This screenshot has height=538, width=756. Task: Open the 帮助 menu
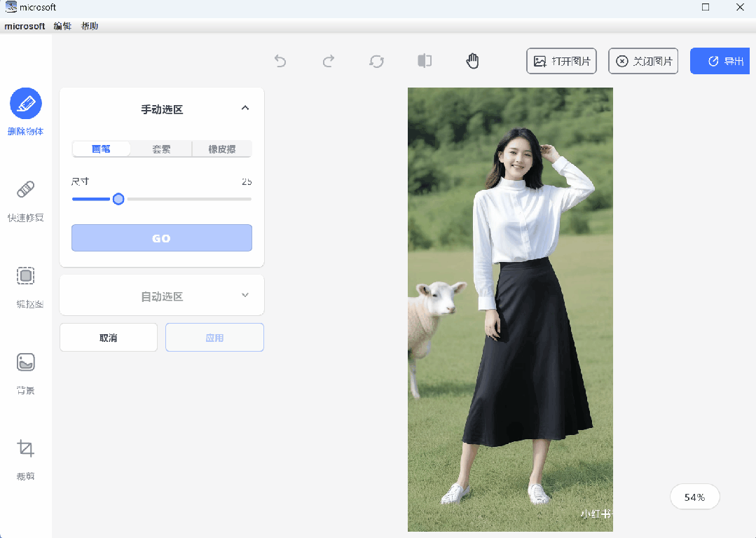pyautogui.click(x=90, y=25)
